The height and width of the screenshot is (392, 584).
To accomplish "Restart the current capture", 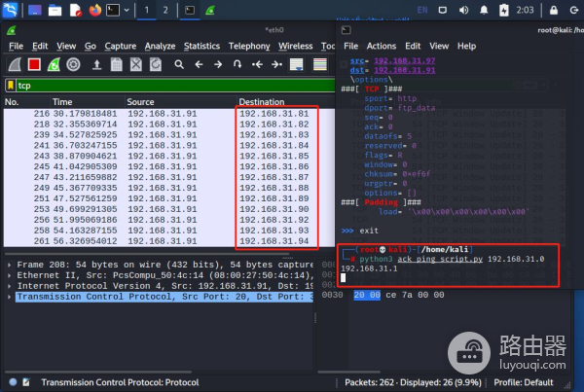I will [x=53, y=65].
